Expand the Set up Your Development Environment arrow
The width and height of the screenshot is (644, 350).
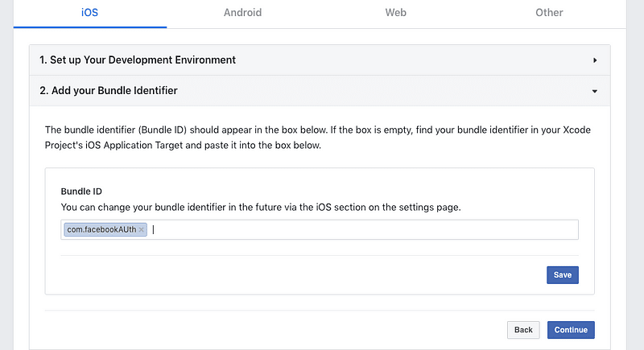click(595, 60)
